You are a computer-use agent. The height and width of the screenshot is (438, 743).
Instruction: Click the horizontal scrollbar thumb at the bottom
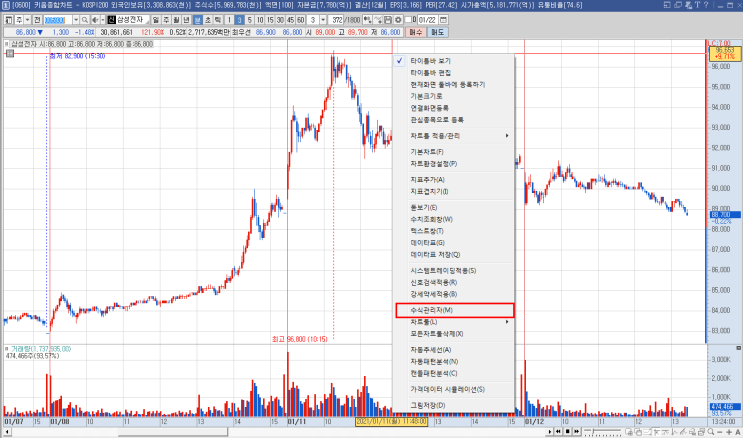coord(172,432)
